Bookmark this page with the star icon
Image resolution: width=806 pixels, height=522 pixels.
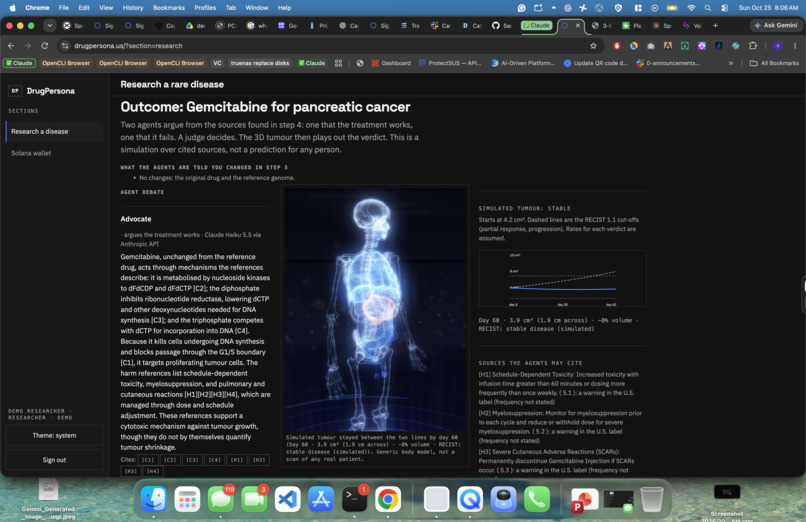click(593, 46)
